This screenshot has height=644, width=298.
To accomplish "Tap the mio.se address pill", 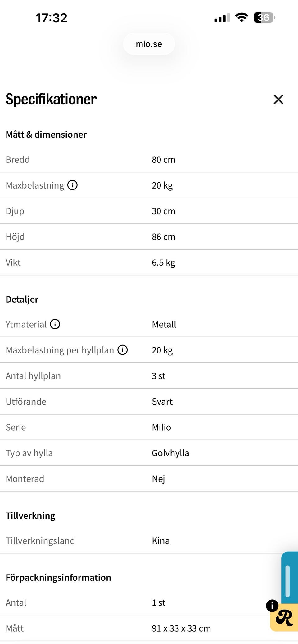I will (x=149, y=44).
